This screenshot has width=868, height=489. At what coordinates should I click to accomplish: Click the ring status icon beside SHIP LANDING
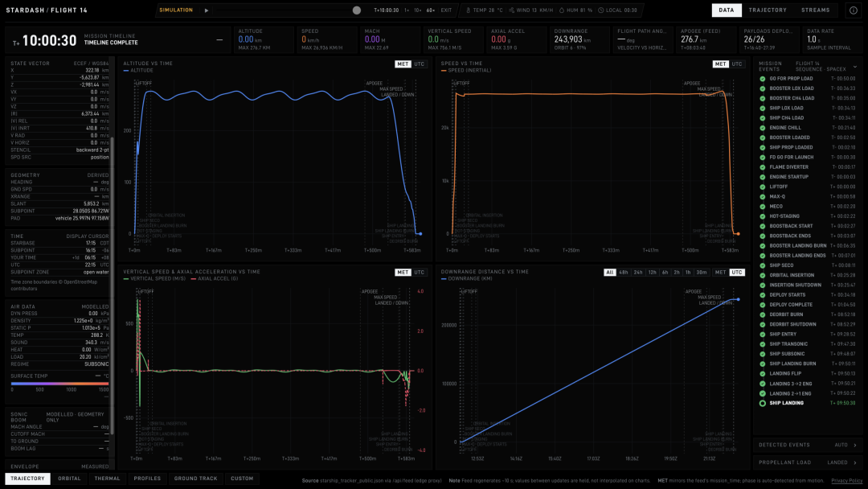(x=762, y=403)
